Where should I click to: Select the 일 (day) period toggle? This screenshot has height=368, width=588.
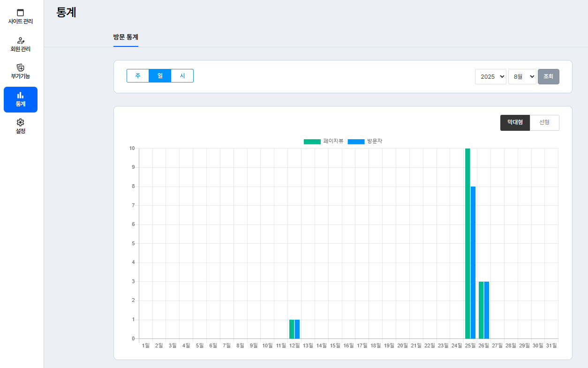point(160,76)
